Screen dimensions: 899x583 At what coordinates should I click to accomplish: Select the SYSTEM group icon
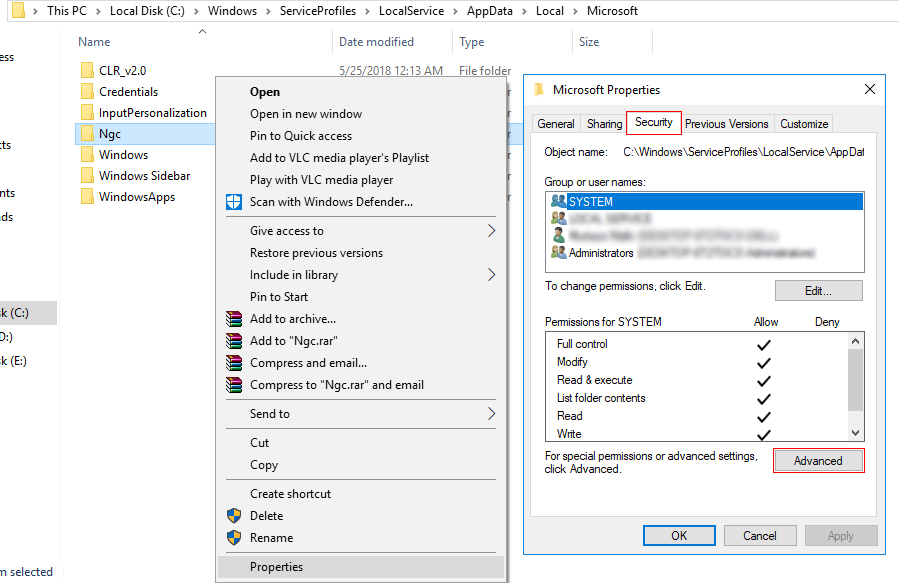click(558, 201)
